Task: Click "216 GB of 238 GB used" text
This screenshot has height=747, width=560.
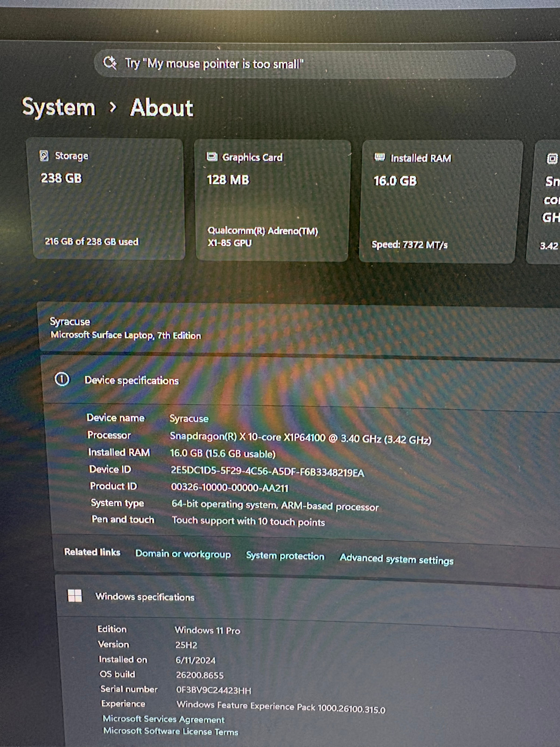Action: 91,241
